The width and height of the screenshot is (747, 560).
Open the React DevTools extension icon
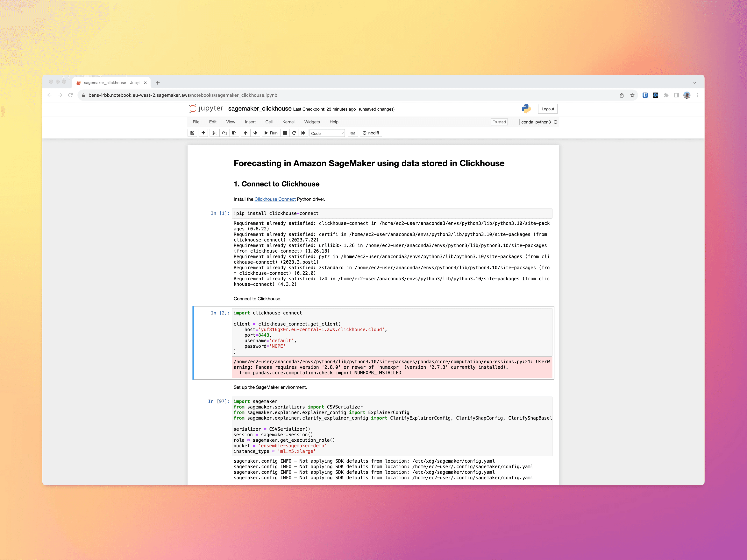pos(656,95)
